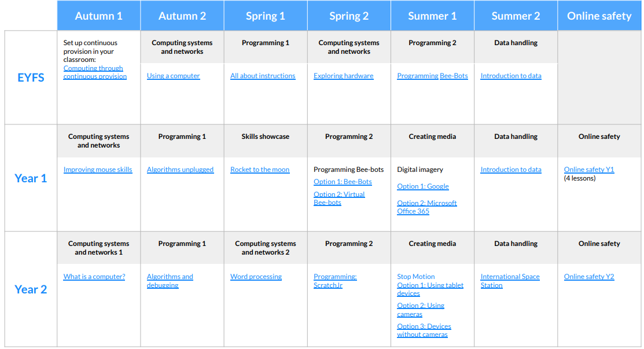Screen dimensions: 644x349
Task: Open the International Space Station link
Action: pos(510,281)
